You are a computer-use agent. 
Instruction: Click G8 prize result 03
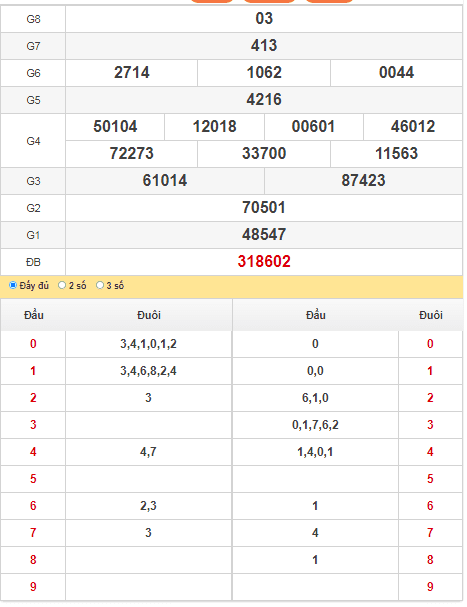[x=264, y=19]
